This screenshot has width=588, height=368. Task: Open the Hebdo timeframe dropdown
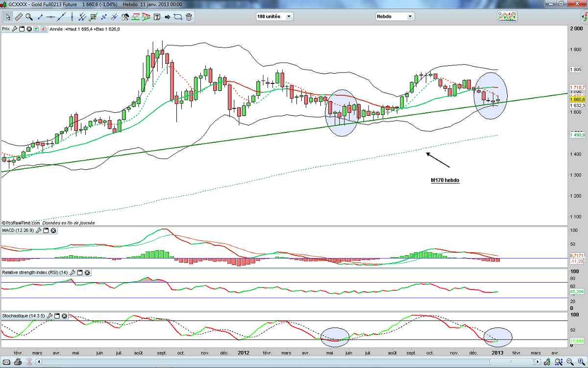coord(395,16)
